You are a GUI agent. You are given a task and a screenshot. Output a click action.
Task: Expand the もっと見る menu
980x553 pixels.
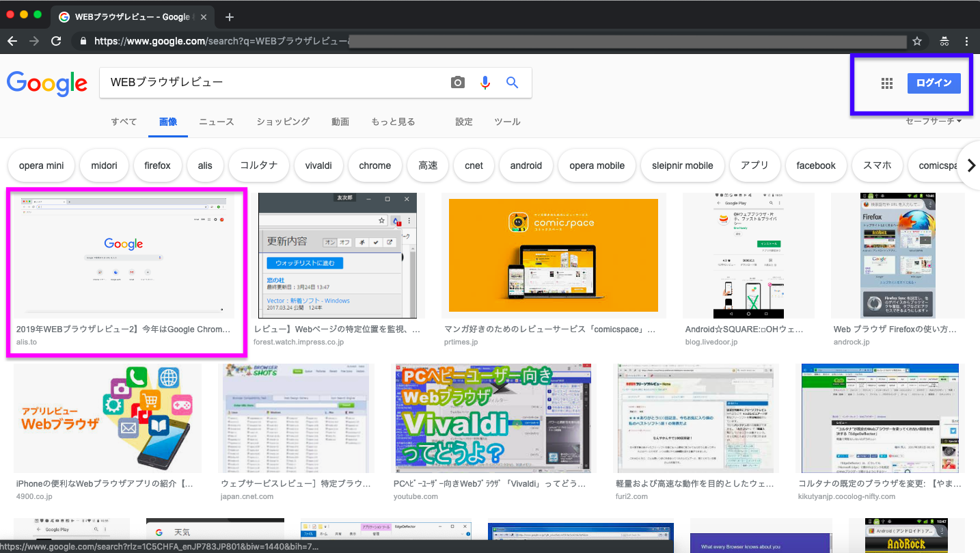pyautogui.click(x=393, y=122)
